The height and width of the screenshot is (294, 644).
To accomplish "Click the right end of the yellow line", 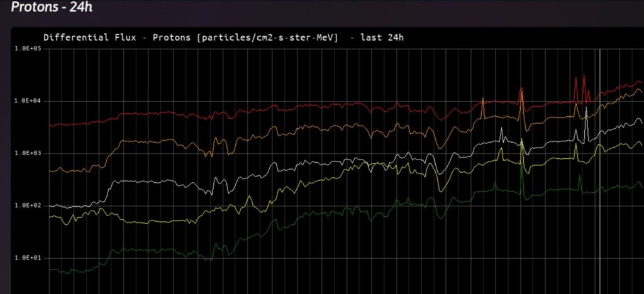I will tap(641, 144).
